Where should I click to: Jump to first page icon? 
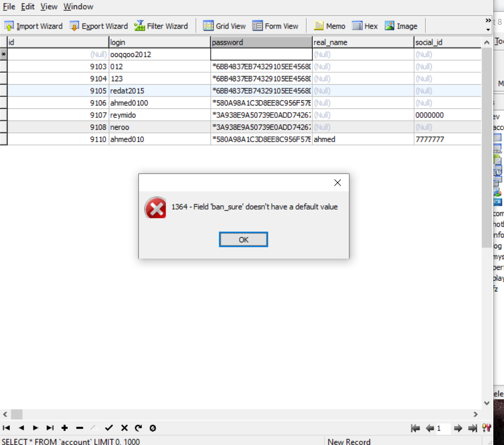click(x=415, y=428)
